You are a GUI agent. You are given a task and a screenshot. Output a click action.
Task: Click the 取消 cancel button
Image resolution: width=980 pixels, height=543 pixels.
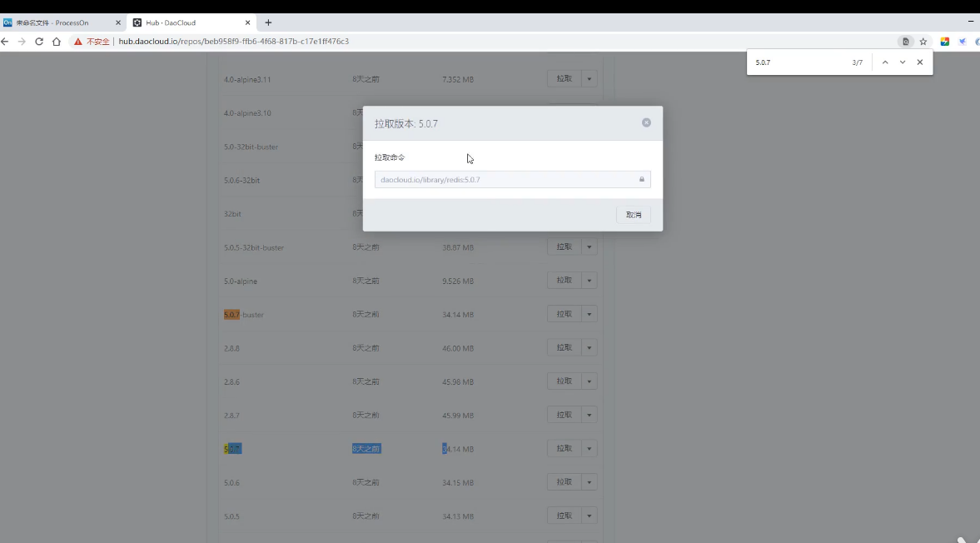tap(634, 215)
